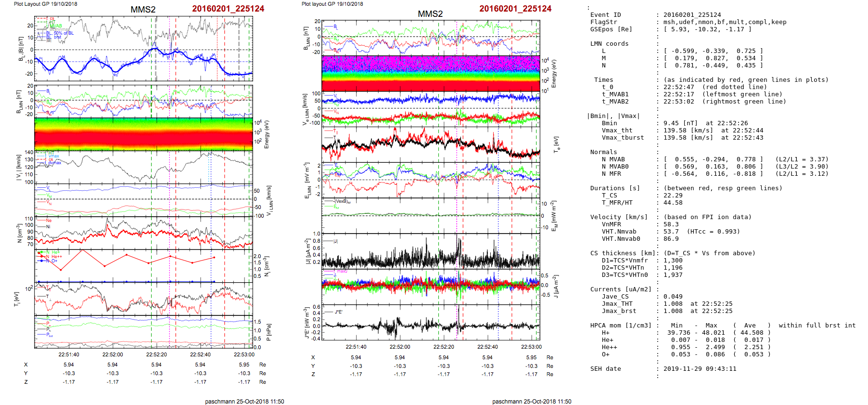Screen dimensions: 868x405
Task: Click the He++ legend entry in density panel
Action: (x=56, y=257)
